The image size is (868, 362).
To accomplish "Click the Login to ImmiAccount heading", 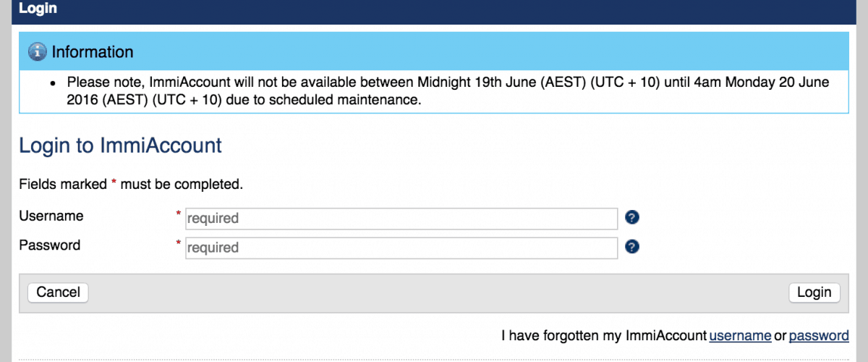I will click(x=120, y=146).
